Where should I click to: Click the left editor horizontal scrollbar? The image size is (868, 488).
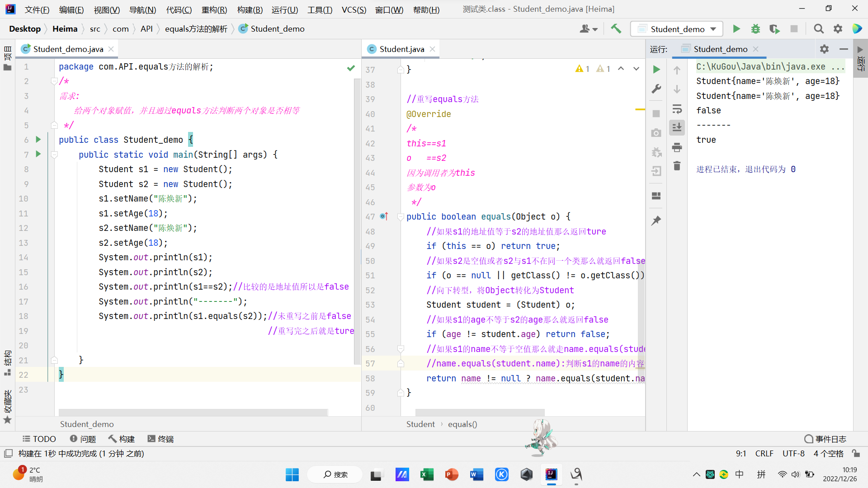(x=193, y=412)
